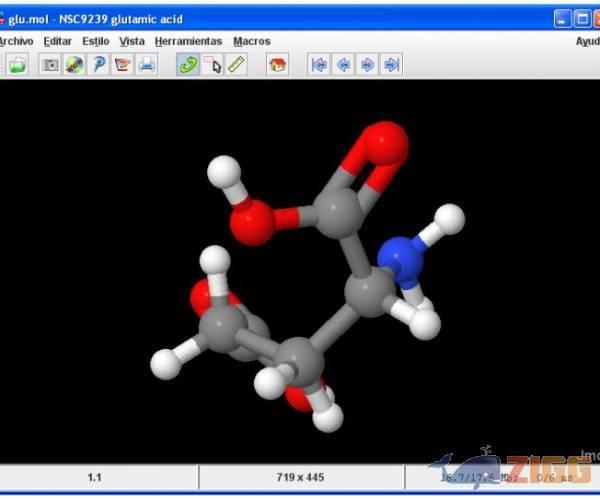This screenshot has width=600, height=500.
Task: Advance to the next frame
Action: tap(367, 65)
